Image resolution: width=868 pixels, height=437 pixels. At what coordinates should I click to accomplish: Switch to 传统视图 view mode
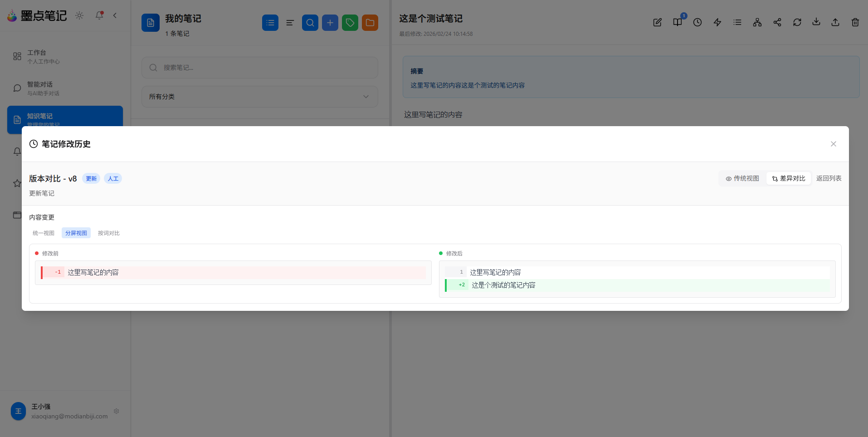(x=742, y=178)
